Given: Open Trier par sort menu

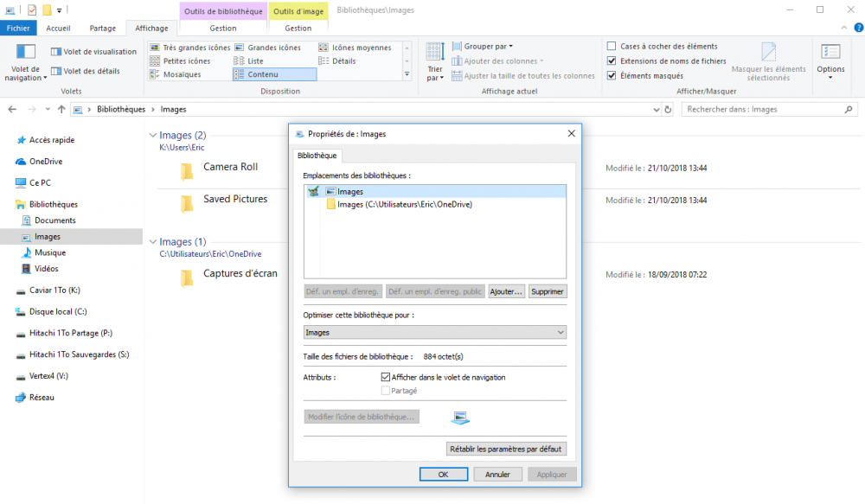Looking at the screenshot, I should 435,62.
